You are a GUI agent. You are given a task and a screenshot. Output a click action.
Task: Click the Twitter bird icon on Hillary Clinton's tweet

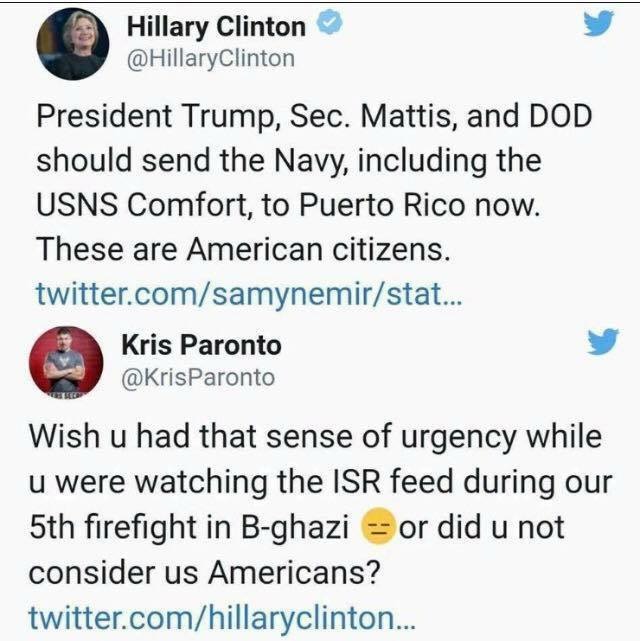pyautogui.click(x=598, y=23)
